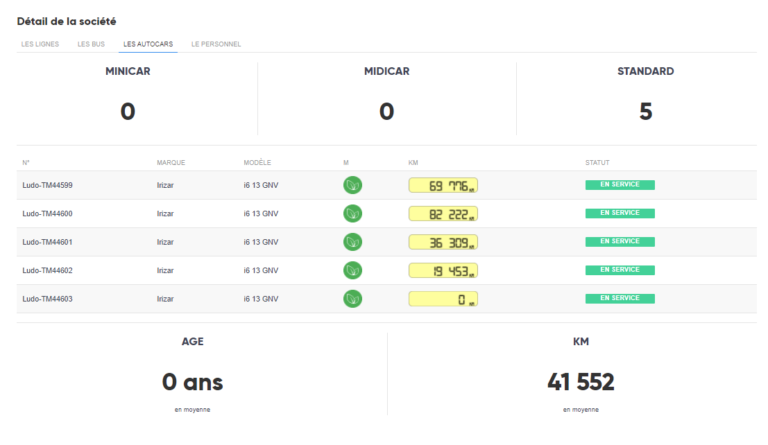Viewport: 768px width, 445px height.
Task: Click the 69 776 km odometer display
Action: [x=443, y=185]
